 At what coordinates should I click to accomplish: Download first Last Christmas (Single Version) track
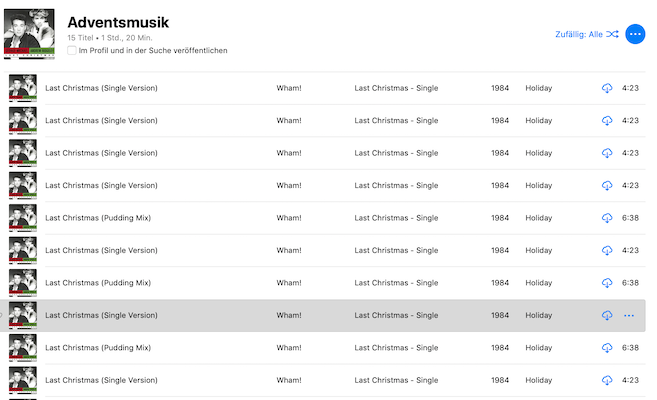(x=607, y=88)
